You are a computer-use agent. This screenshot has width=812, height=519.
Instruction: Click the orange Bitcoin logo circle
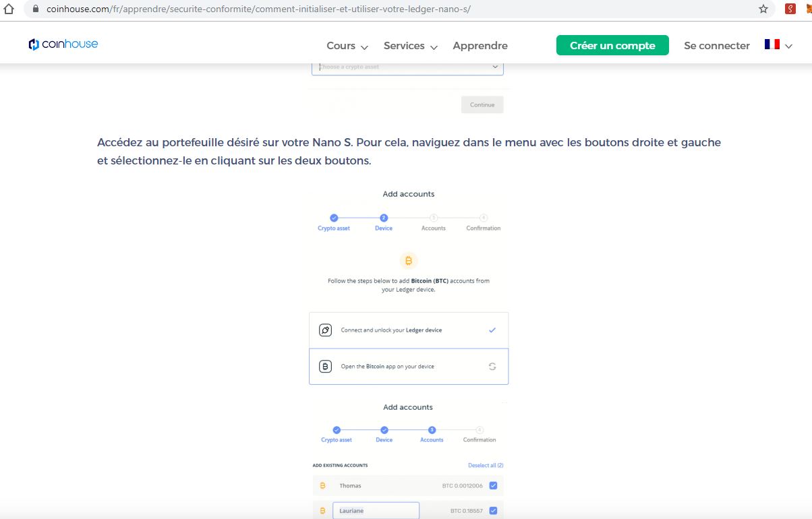coord(409,260)
